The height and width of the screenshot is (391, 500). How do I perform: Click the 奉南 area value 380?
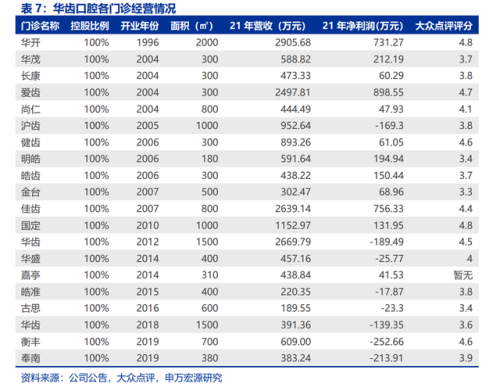(210, 358)
